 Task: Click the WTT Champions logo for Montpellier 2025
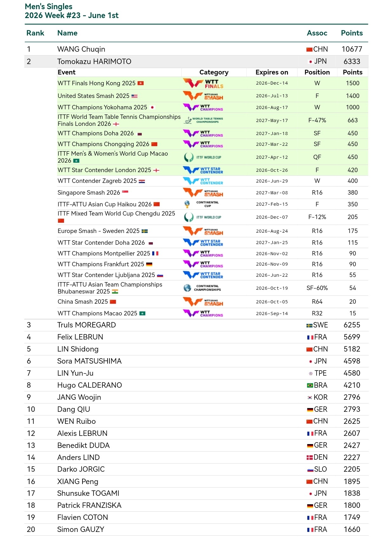(203, 253)
